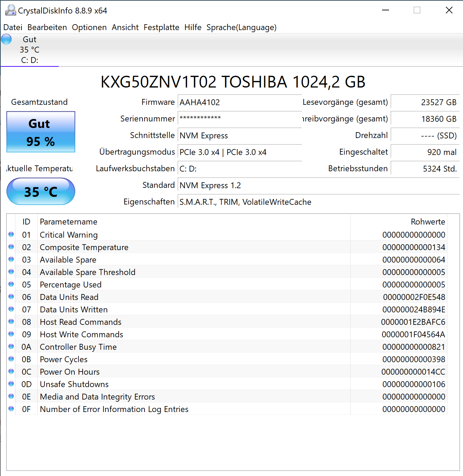Select the C: D: drive tab
Image resolution: width=463 pixels, height=476 pixels.
pyautogui.click(x=29, y=60)
